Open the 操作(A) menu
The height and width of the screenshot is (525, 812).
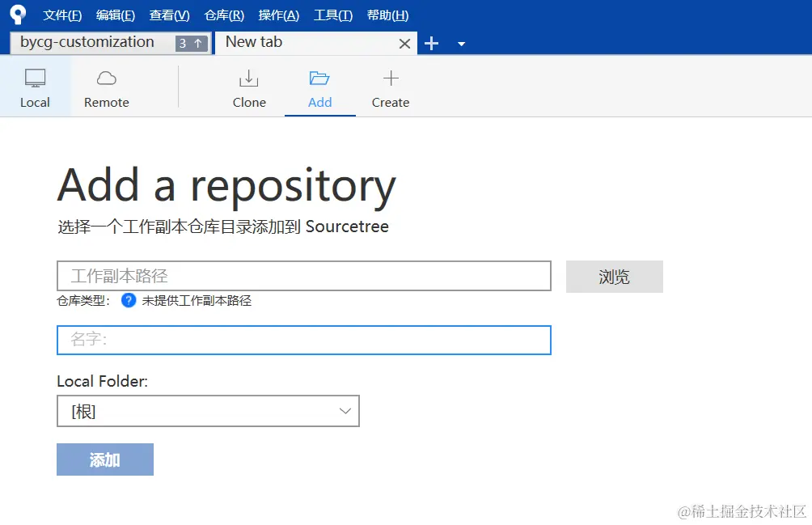(x=278, y=15)
